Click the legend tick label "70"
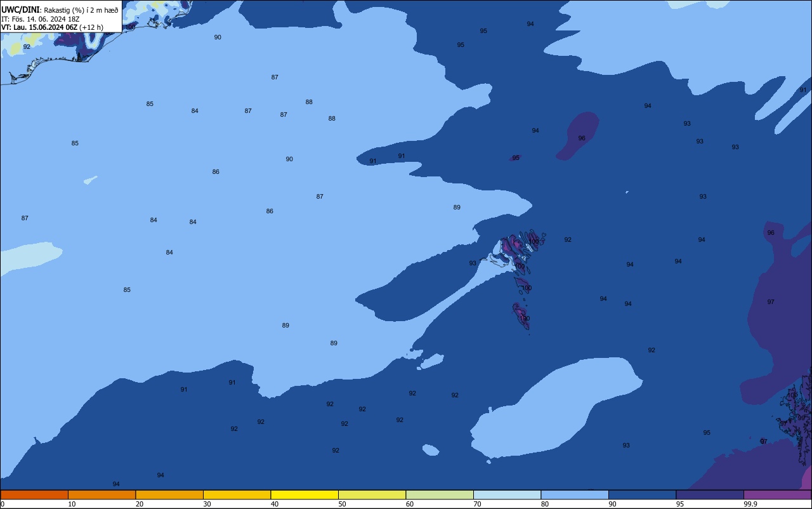812x509 pixels. tap(477, 504)
